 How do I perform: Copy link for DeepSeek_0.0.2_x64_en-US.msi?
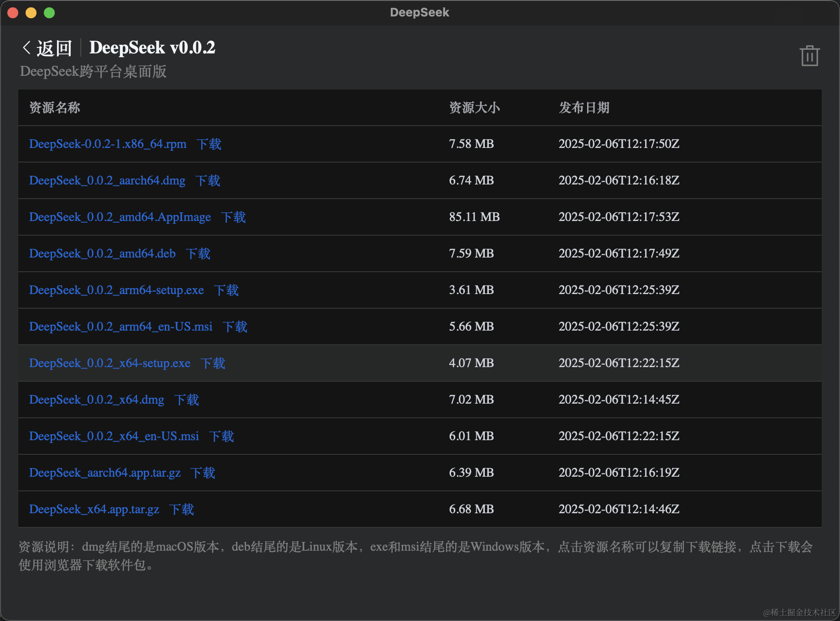114,436
